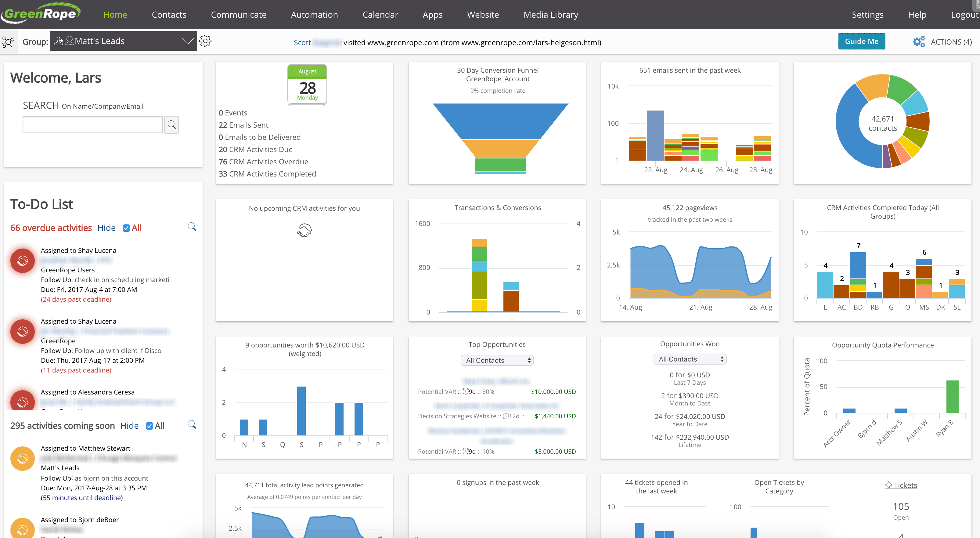Click magnifier icon next to activities coming soon
Viewport: 980px width, 538px height.
(192, 424)
